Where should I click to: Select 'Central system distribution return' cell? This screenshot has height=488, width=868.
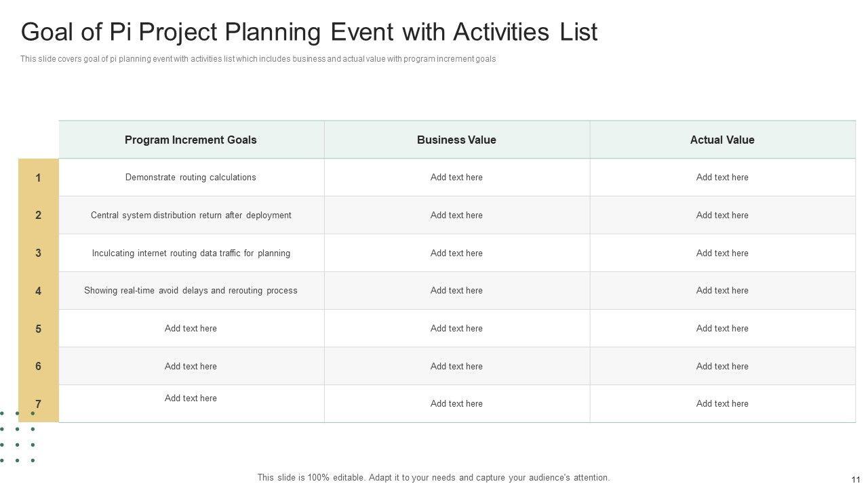coord(191,216)
